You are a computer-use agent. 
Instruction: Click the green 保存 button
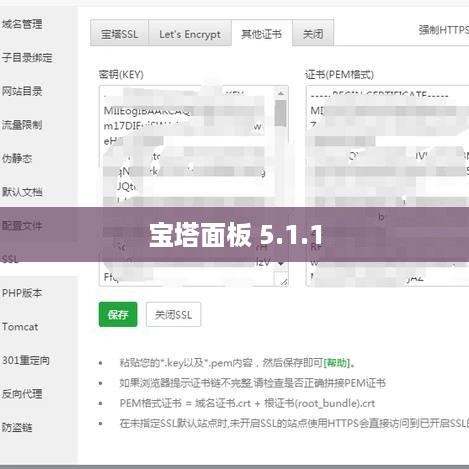click(x=118, y=314)
